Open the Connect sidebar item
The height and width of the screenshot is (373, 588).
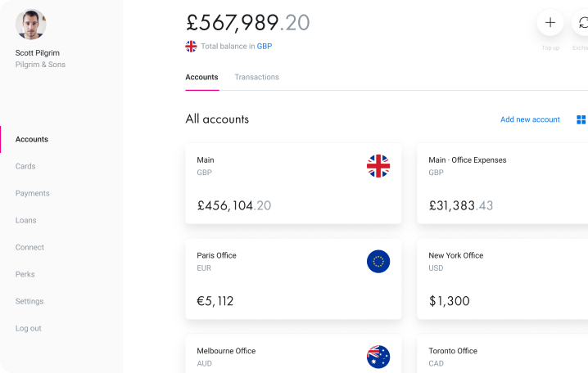pyautogui.click(x=29, y=247)
